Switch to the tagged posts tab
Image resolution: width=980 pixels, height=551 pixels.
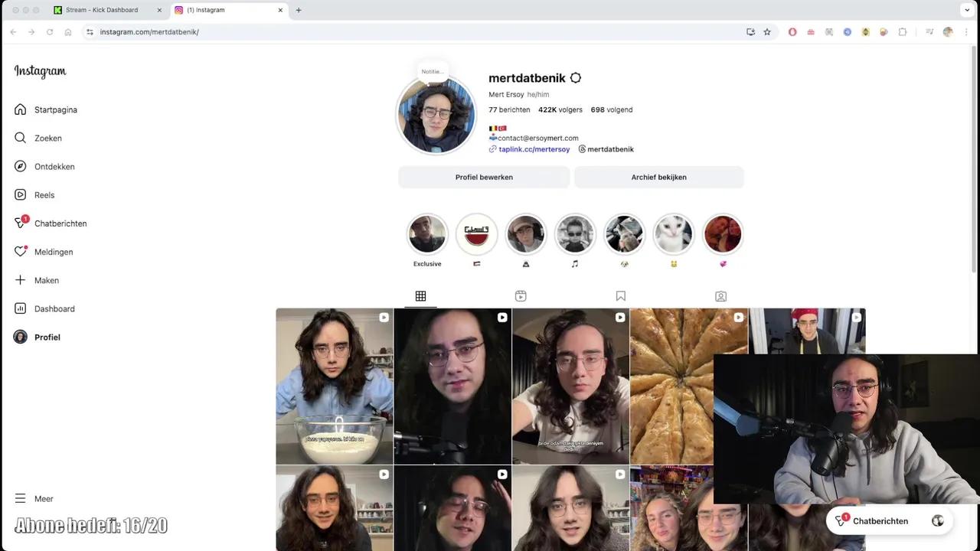[720, 296]
